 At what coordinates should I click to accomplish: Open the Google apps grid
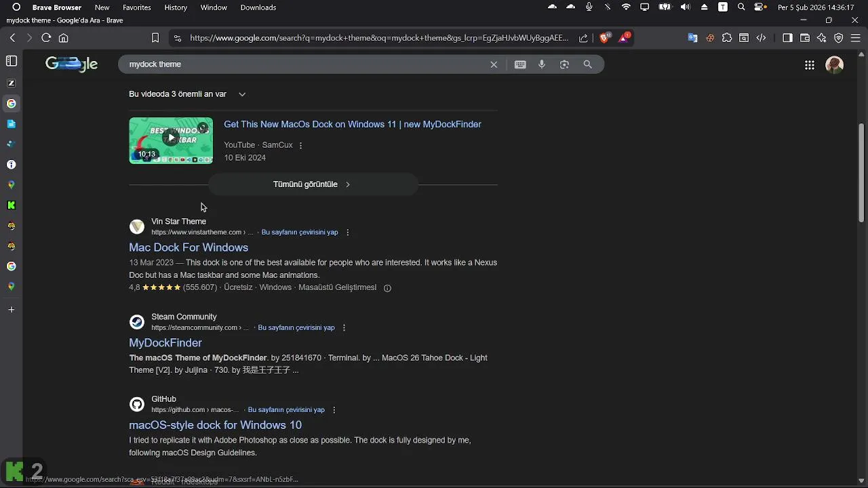coord(809,65)
